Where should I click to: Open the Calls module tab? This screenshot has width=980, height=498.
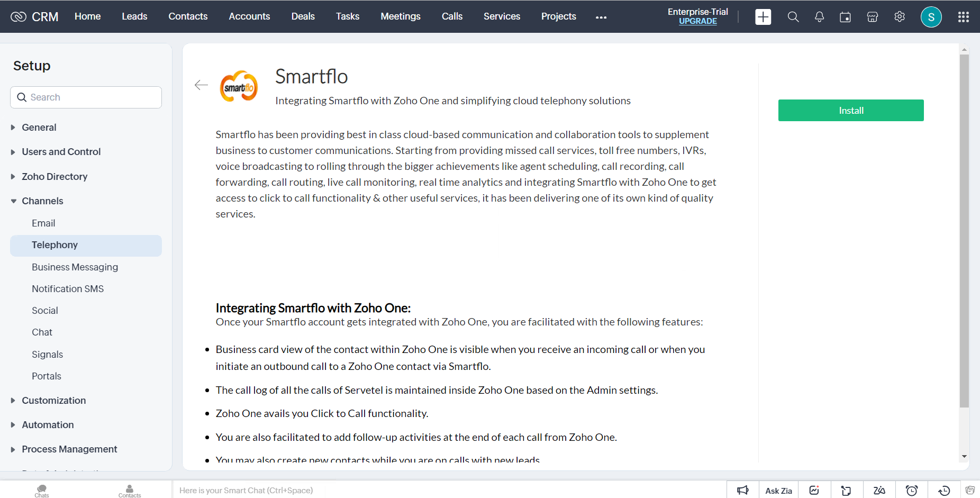(x=452, y=16)
